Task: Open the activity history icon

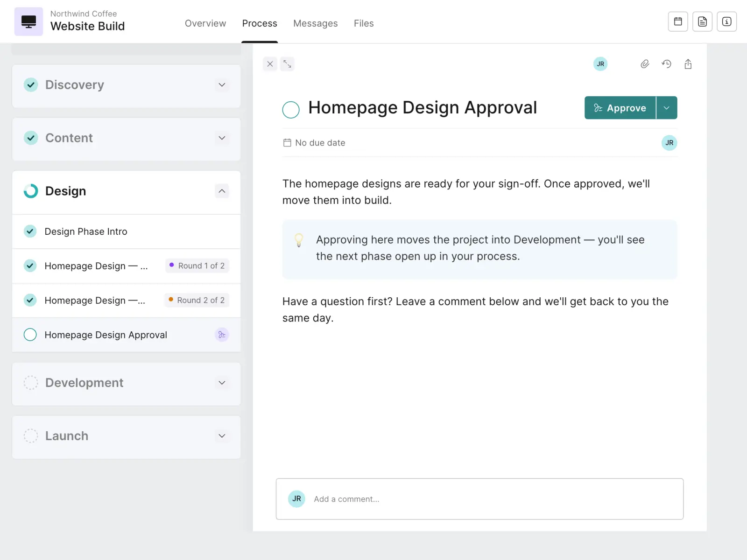Action: point(666,64)
